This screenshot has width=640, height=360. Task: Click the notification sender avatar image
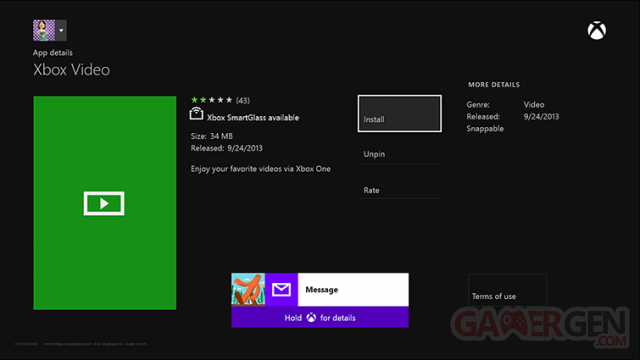point(248,289)
